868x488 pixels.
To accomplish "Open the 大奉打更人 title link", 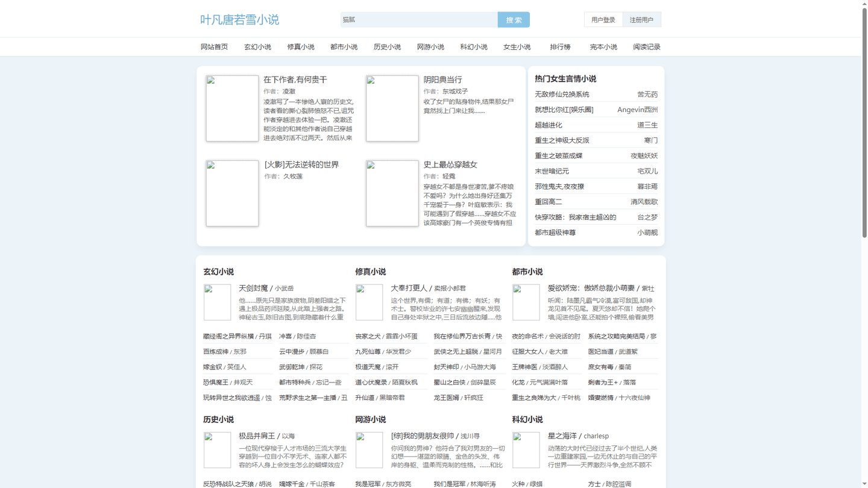I will (x=409, y=289).
